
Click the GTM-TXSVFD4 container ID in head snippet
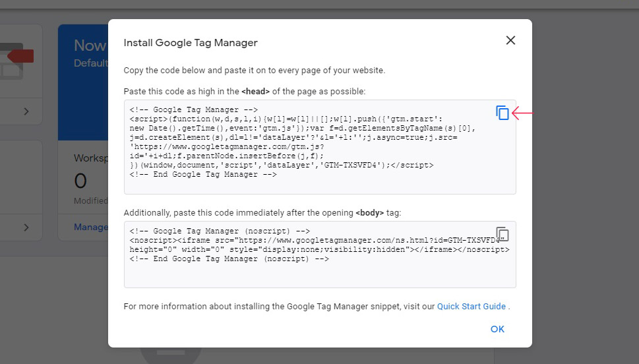350,165
